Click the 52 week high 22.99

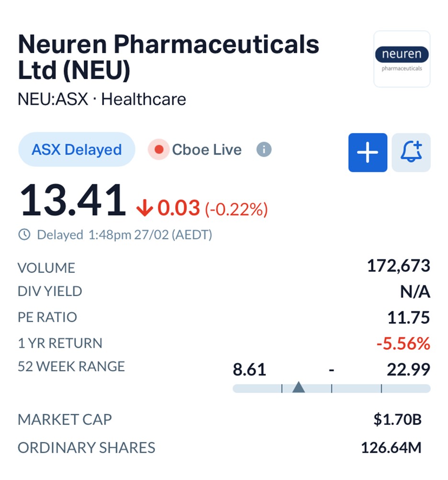coord(408,369)
